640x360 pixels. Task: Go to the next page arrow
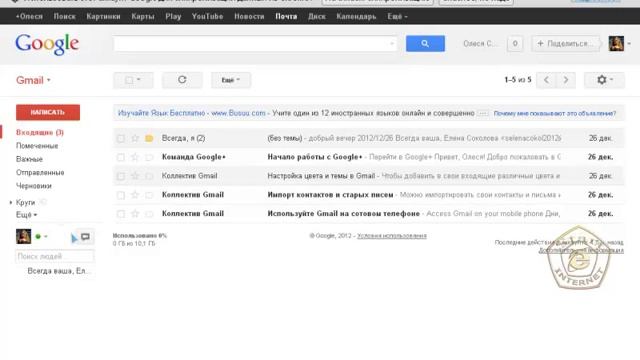(566, 80)
